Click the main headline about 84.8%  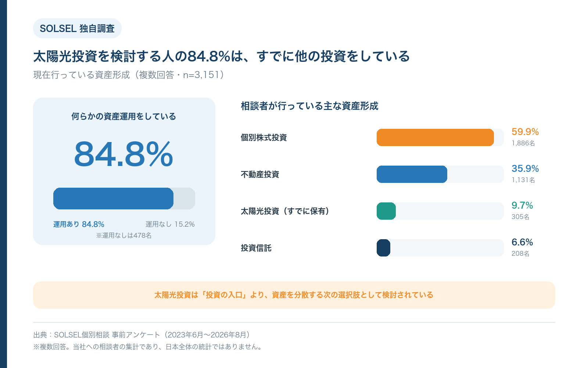coord(222,56)
